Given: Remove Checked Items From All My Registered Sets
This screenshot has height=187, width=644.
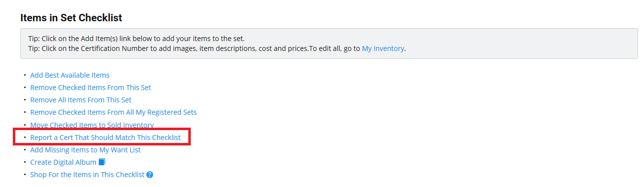Looking at the screenshot, I should point(113,112).
